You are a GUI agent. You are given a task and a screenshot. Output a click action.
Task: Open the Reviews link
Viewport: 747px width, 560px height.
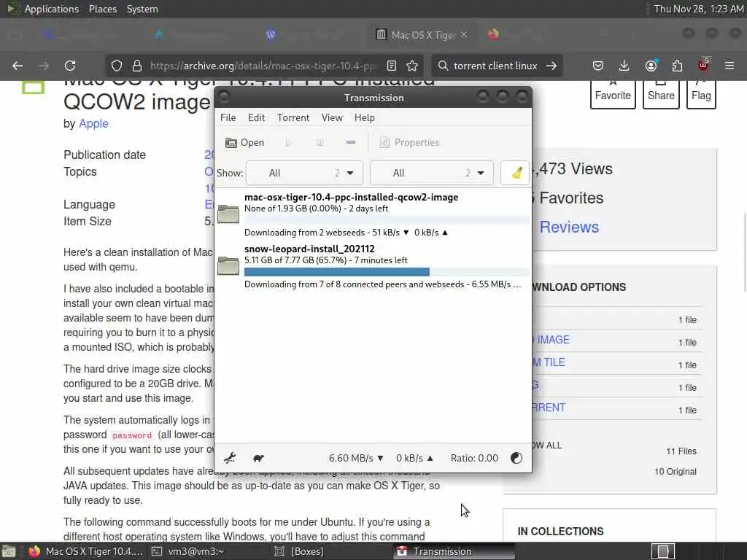(x=569, y=227)
